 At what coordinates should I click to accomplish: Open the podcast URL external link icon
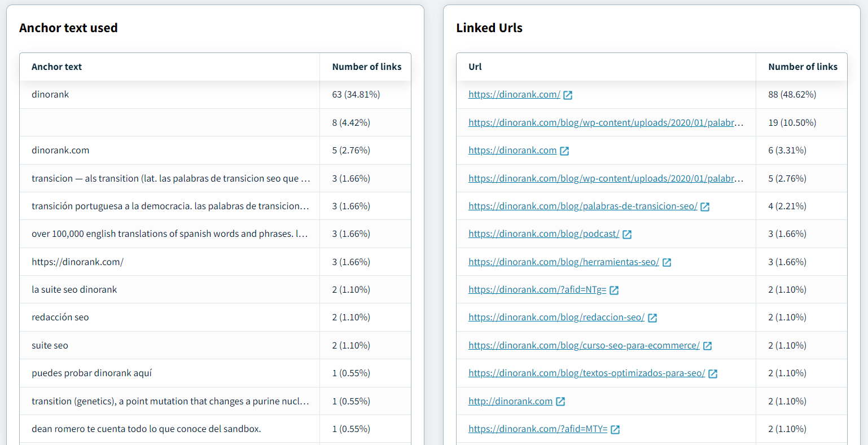627,235
